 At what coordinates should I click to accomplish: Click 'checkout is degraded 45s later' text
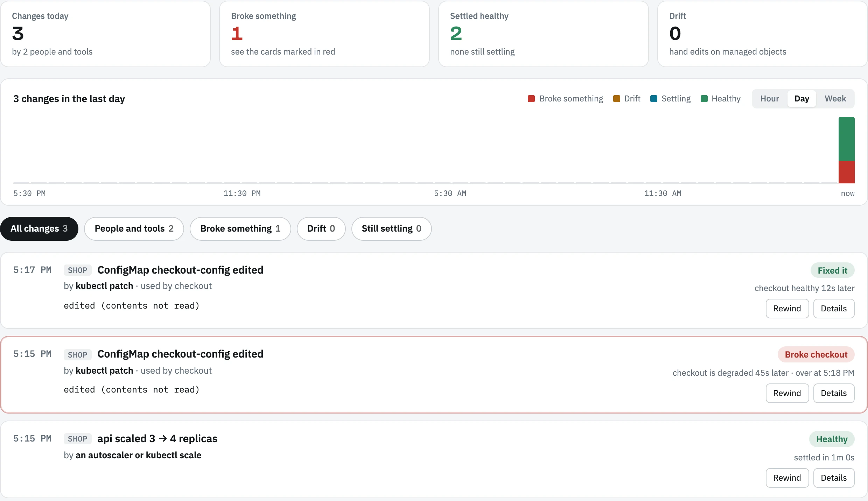(730, 373)
